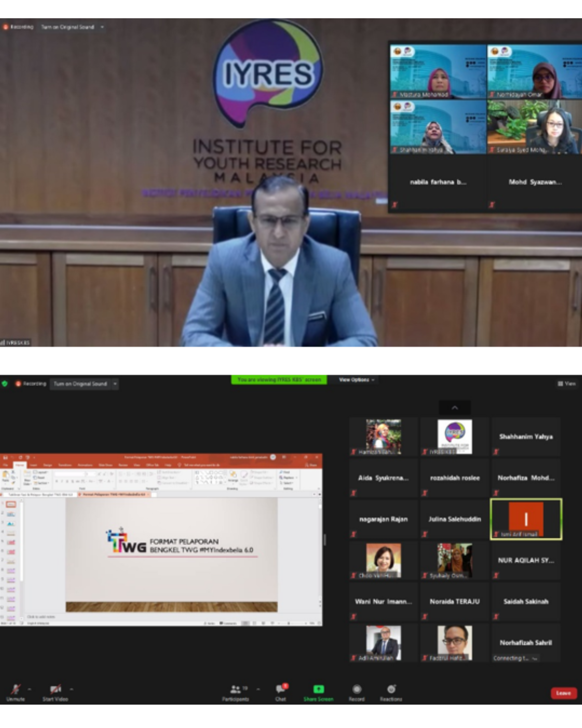Open sound dropdown arrow in screen-share window
The width and height of the screenshot is (582, 728).
[x=115, y=384]
